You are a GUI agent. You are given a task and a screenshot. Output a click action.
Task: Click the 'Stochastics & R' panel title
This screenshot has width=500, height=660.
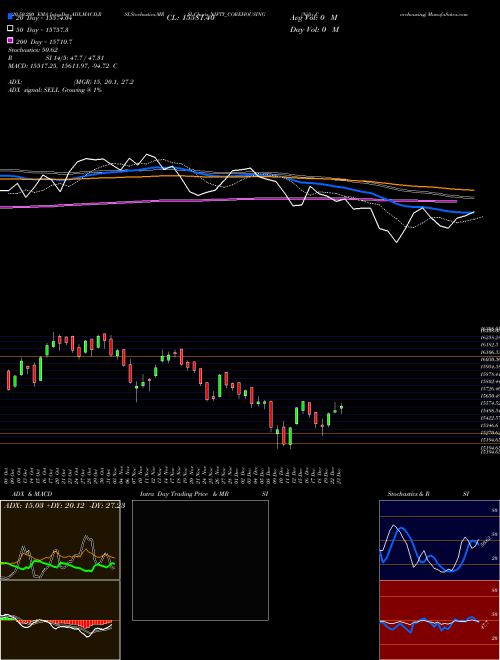(x=409, y=494)
